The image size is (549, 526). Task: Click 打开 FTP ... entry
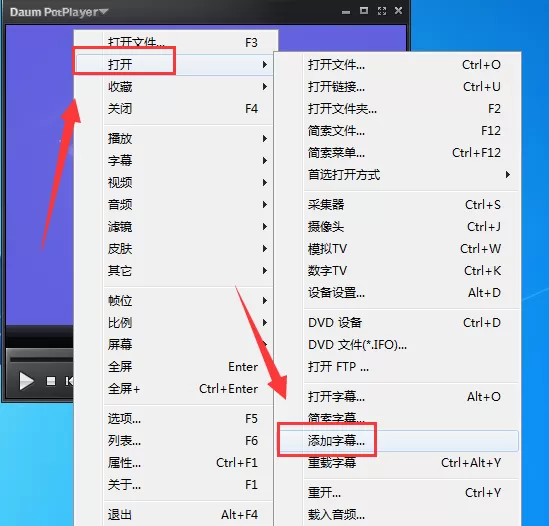pos(397,367)
